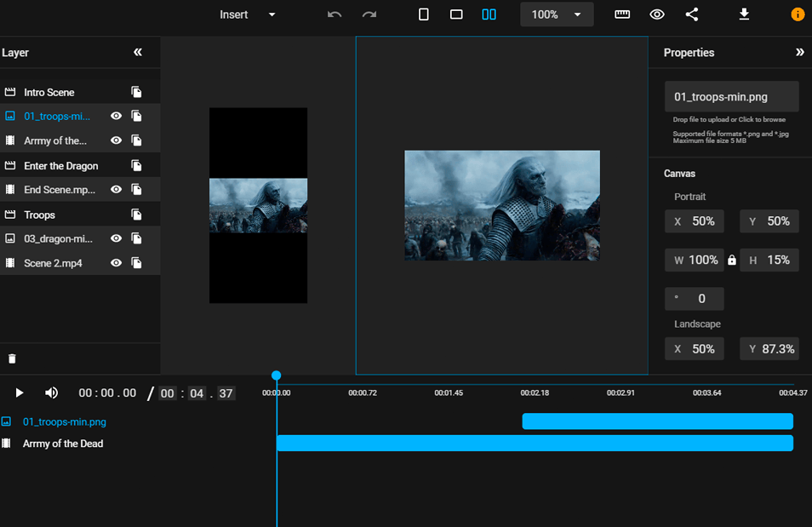Click the 01_troops-min.png file upload box

coord(732,96)
